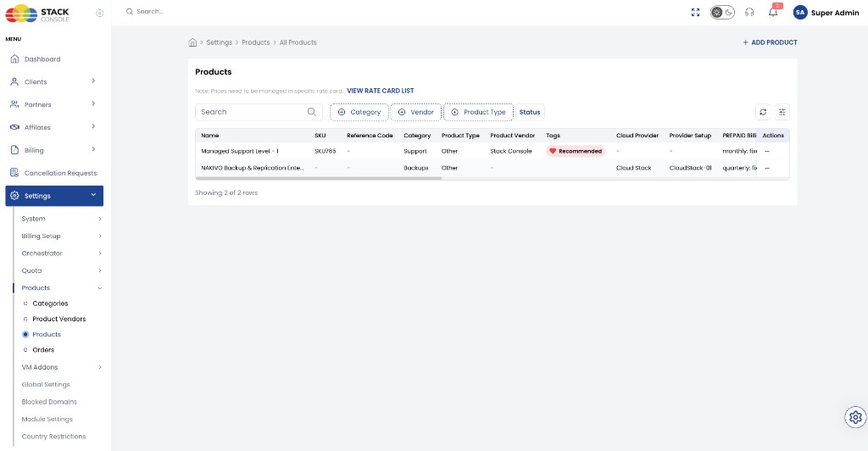Screen dimensions: 868x451
Task: Open Cancellation Requests menu item
Action: tap(60, 173)
